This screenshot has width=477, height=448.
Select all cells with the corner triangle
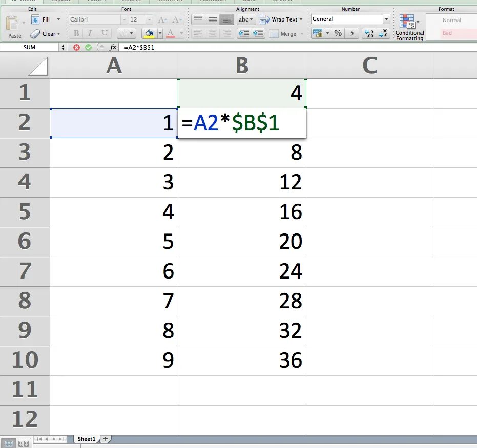[38, 66]
